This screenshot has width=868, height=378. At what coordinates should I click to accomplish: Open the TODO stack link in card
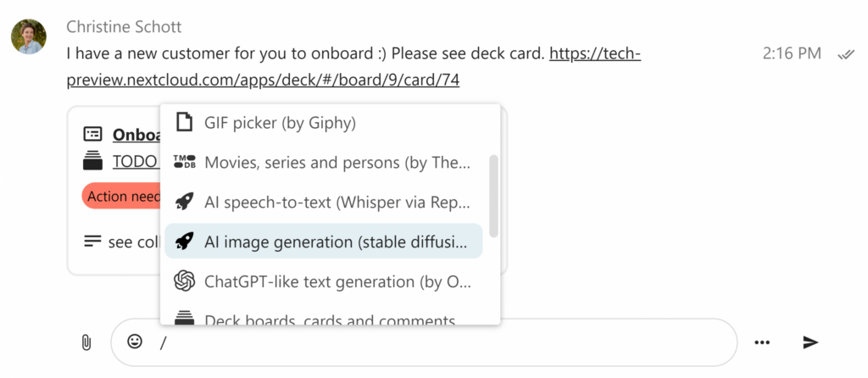point(135,162)
